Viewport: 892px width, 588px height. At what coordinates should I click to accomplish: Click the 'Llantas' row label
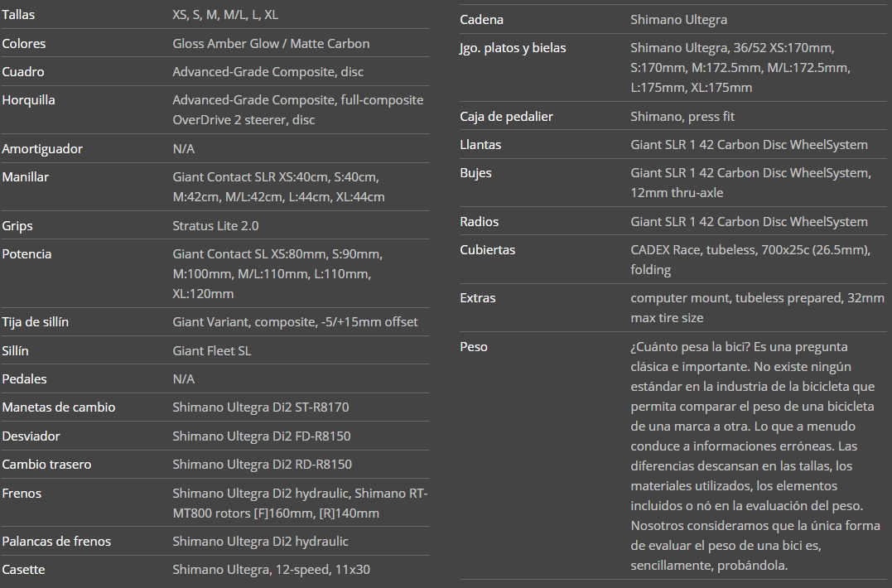coord(480,145)
